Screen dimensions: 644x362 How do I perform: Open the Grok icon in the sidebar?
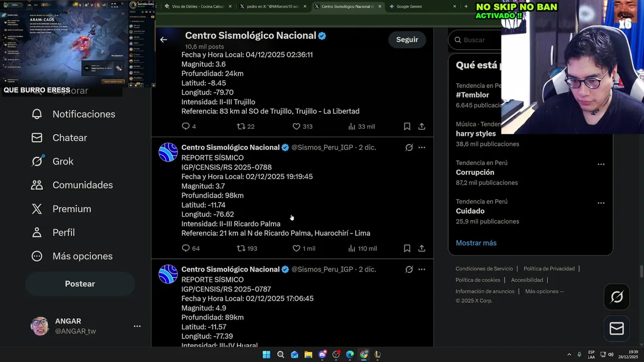click(37, 161)
